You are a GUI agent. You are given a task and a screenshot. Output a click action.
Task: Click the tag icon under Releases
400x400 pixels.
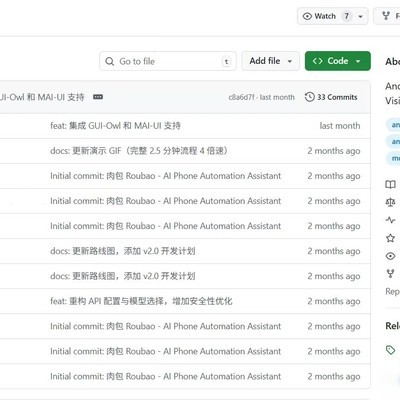pos(390,350)
